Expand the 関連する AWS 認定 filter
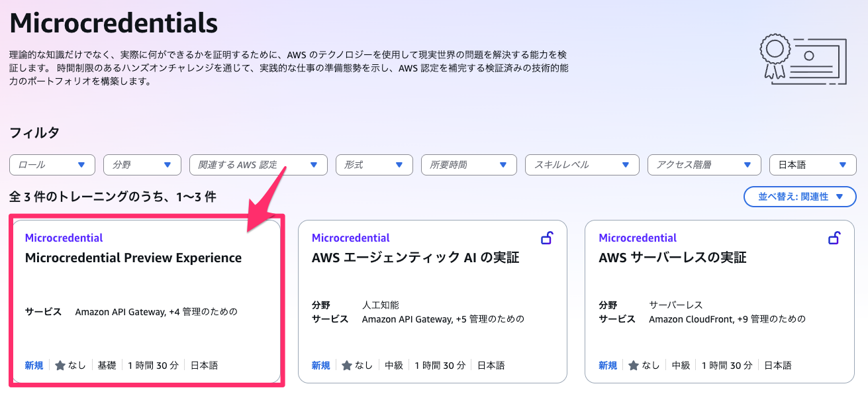Image resolution: width=868 pixels, height=394 pixels. tap(258, 165)
